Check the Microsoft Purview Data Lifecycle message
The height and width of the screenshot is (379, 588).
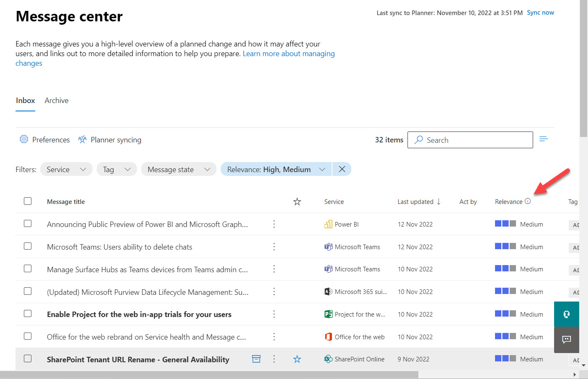28,291
